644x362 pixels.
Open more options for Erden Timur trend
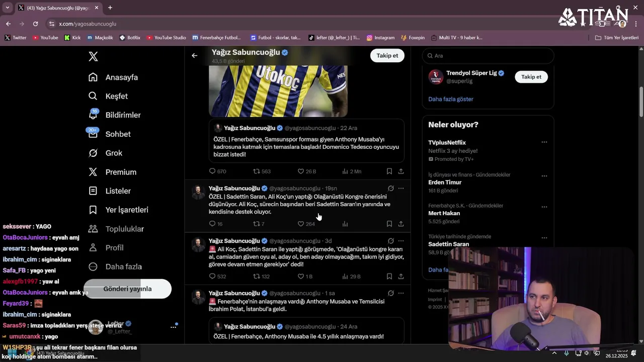tap(544, 176)
